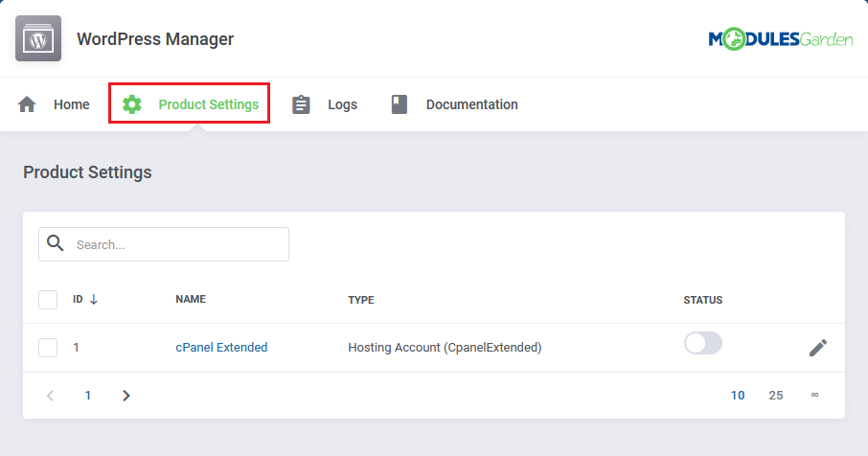Screen dimensions: 868x456
Task: Tick the checkbox for cPanel Extended row
Action: pos(48,348)
